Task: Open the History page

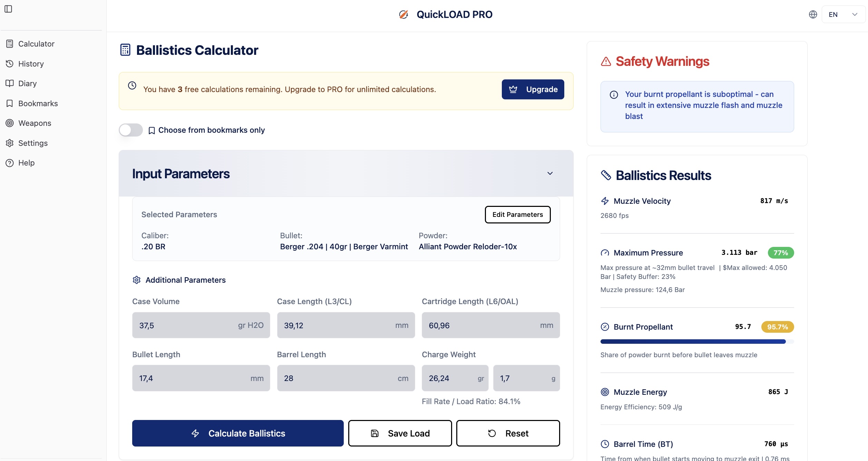Action: point(31,64)
